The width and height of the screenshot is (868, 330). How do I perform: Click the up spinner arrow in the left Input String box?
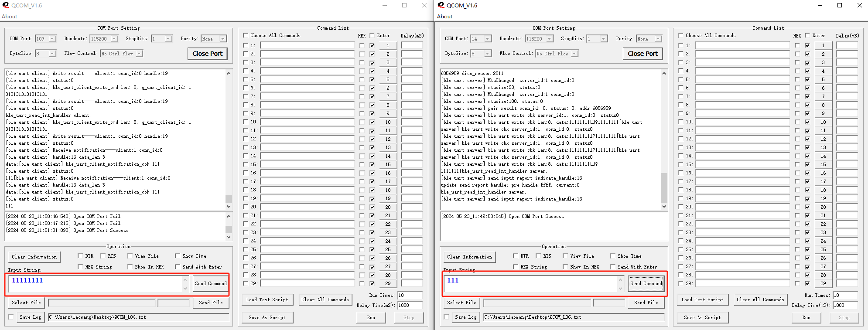185,280
